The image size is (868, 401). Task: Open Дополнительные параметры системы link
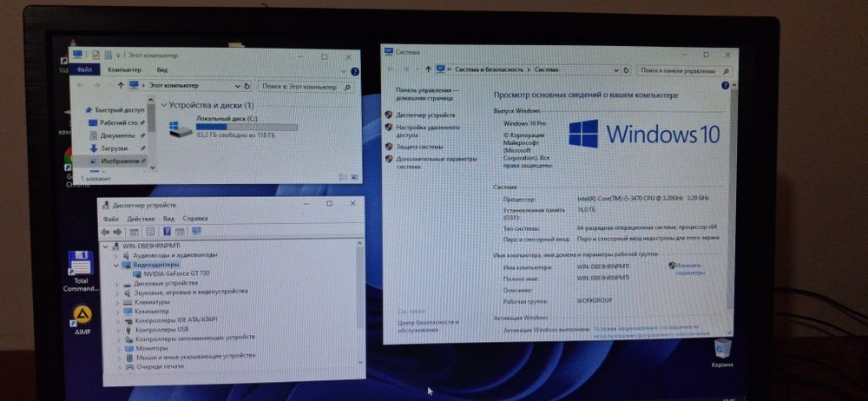tap(436, 161)
